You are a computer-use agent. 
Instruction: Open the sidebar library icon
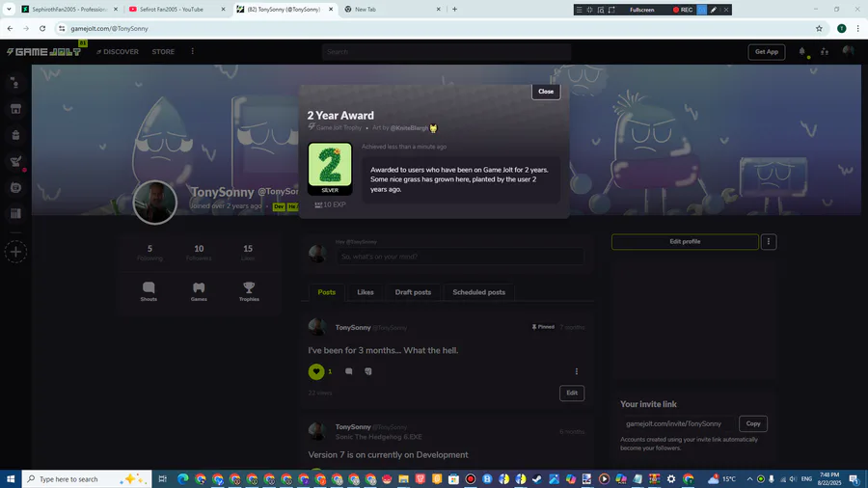point(15,213)
